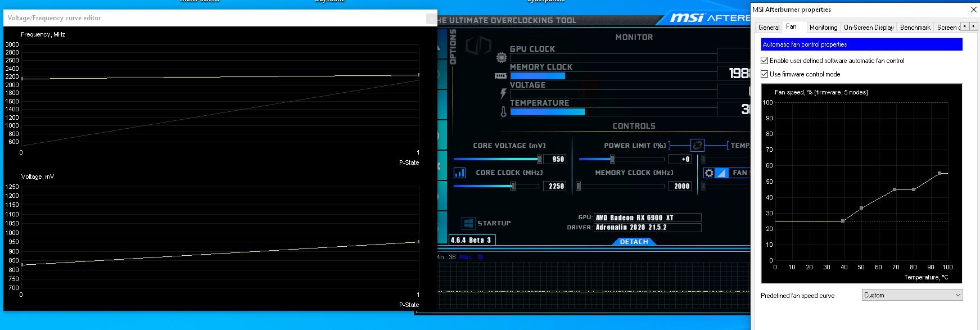Click the Core Voltage value field 950
This screenshot has height=330, width=980.
pyautogui.click(x=554, y=159)
